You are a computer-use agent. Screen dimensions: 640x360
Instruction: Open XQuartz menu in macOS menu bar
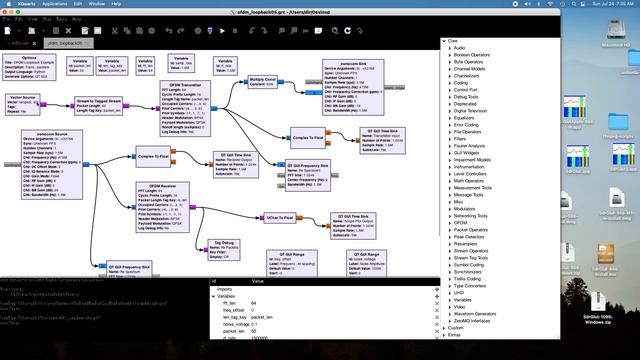[27, 4]
